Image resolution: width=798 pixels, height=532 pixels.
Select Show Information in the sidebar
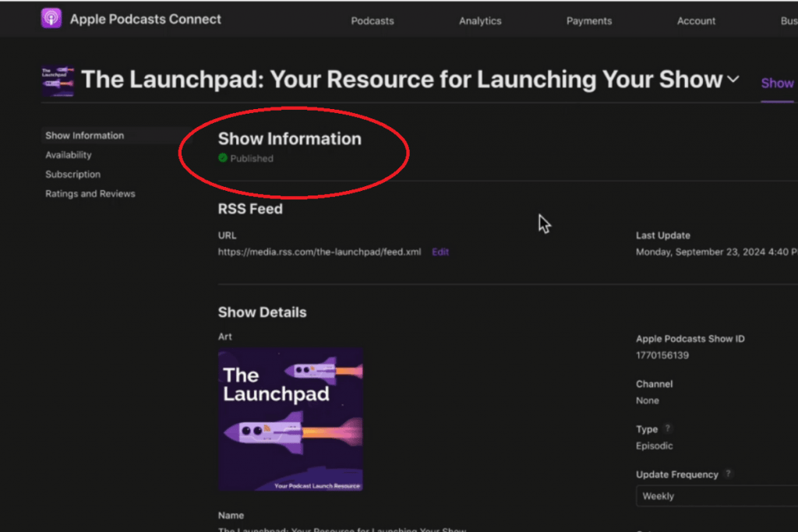84,136
